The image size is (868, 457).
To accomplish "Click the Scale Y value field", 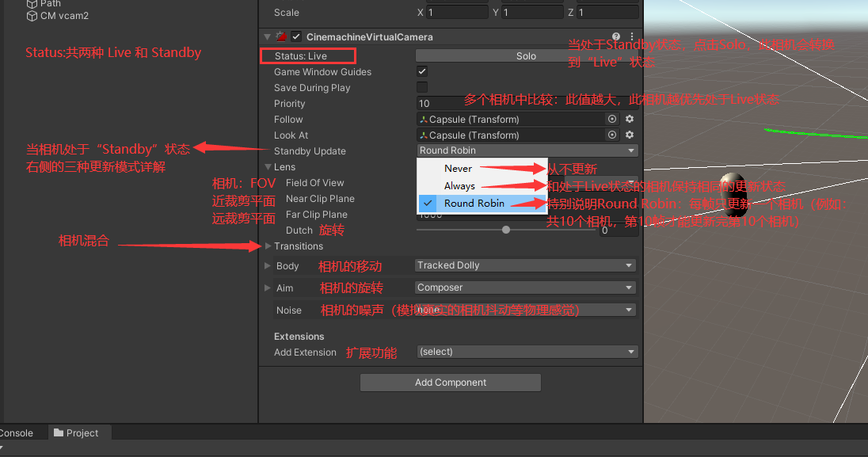I will (x=532, y=12).
